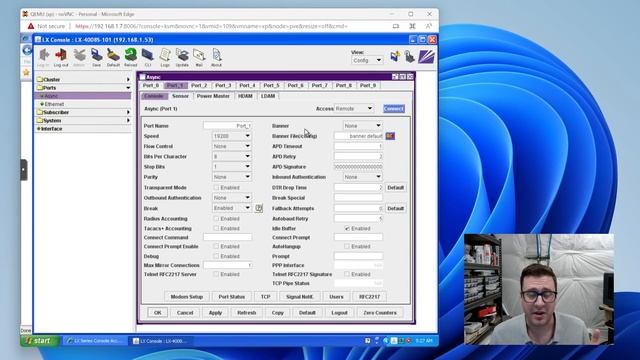640x360 pixels.
Task: Open the Stop Bits dropdown
Action: coord(231,167)
